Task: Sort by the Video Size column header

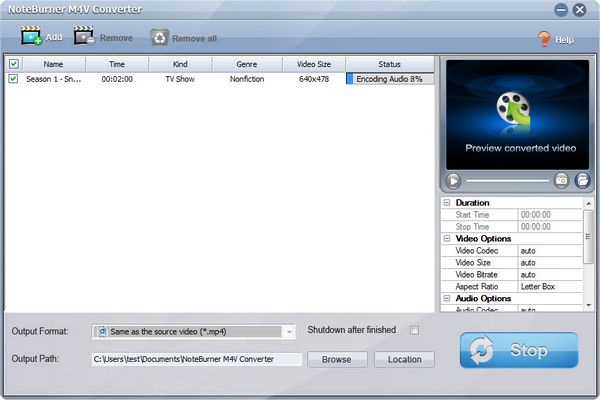Action: [314, 64]
